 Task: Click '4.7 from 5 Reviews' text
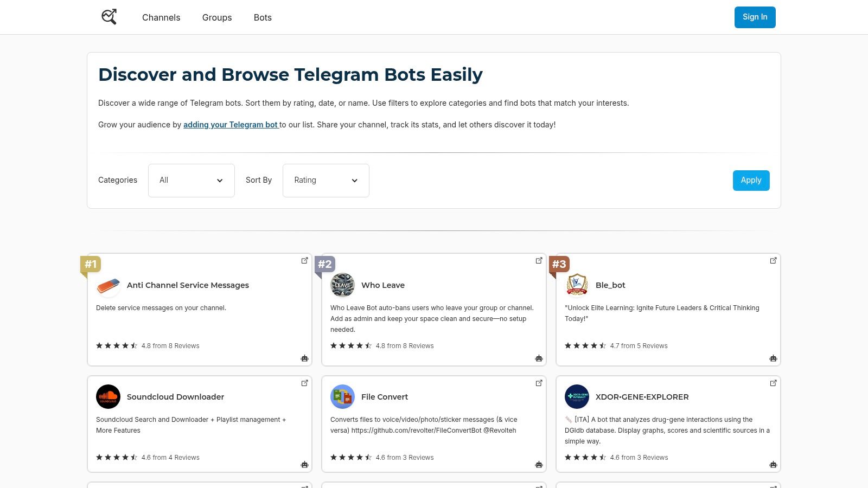pyautogui.click(x=639, y=346)
